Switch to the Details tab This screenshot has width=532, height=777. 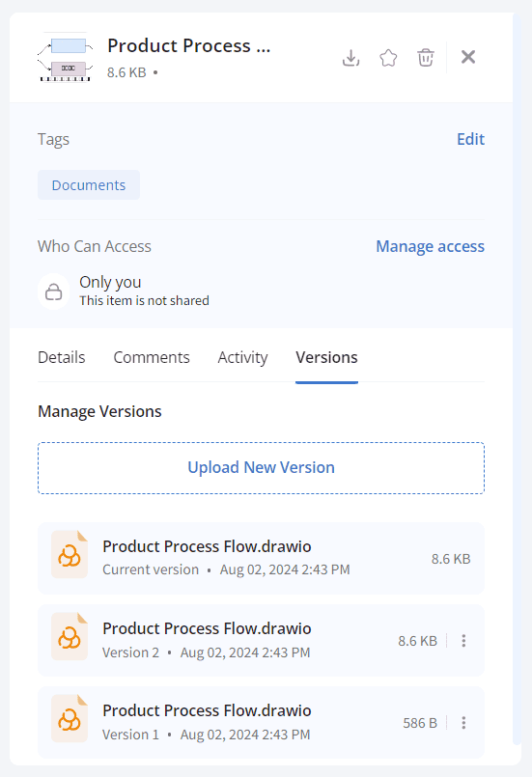62,357
